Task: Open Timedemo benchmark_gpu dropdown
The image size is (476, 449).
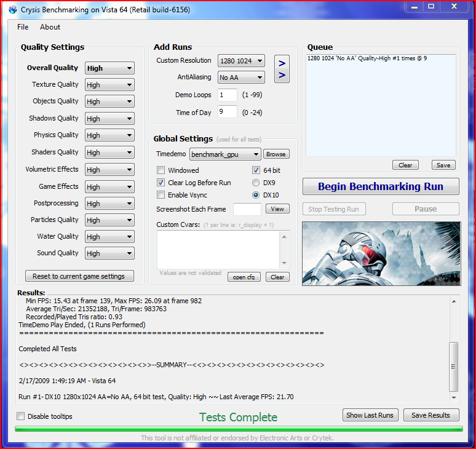Action: pyautogui.click(x=225, y=154)
